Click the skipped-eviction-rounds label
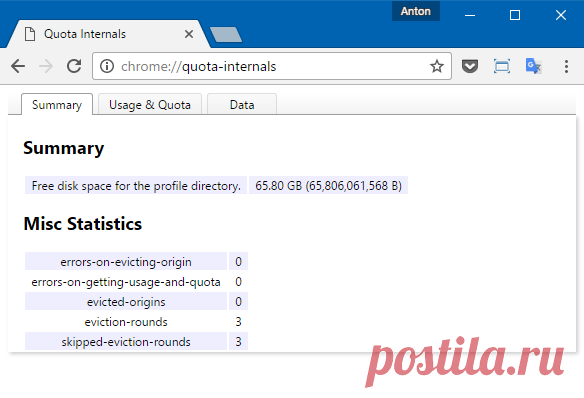Image resolution: width=584 pixels, height=398 pixels. point(126,342)
